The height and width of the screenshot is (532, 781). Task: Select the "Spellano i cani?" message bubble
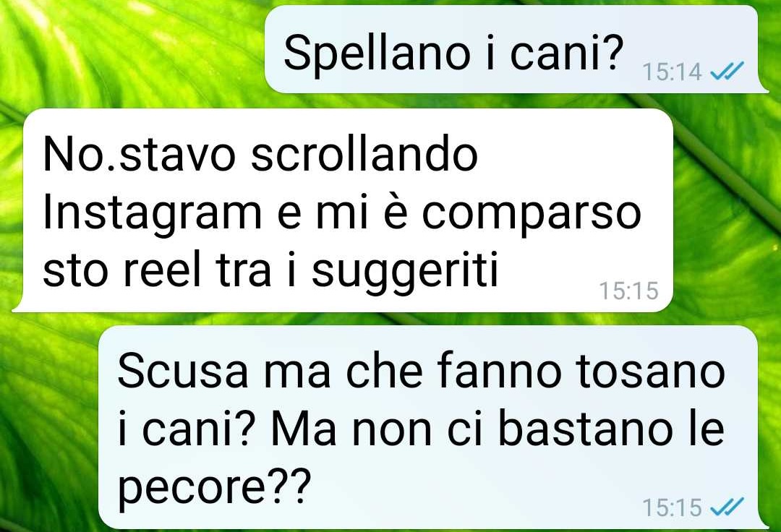(x=513, y=49)
